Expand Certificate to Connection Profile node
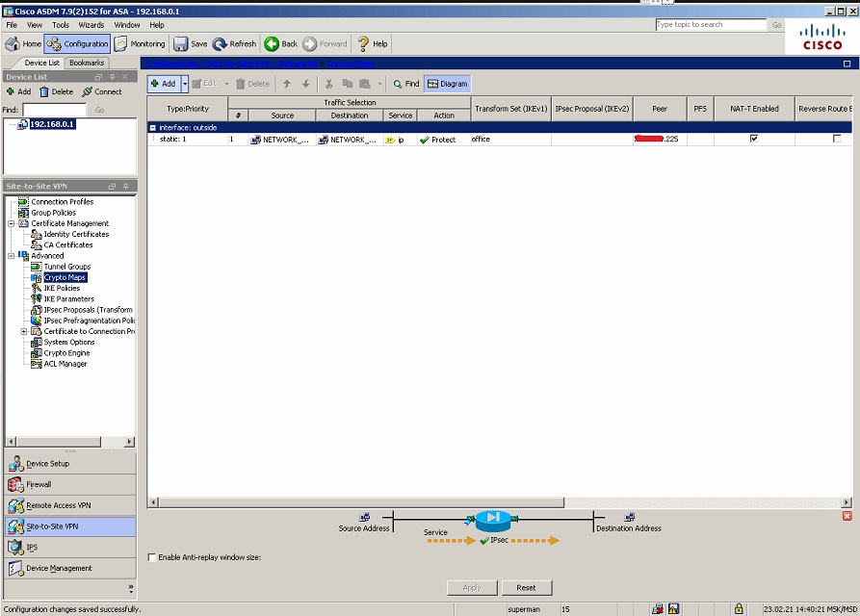The width and height of the screenshot is (860, 616). pyautogui.click(x=24, y=331)
